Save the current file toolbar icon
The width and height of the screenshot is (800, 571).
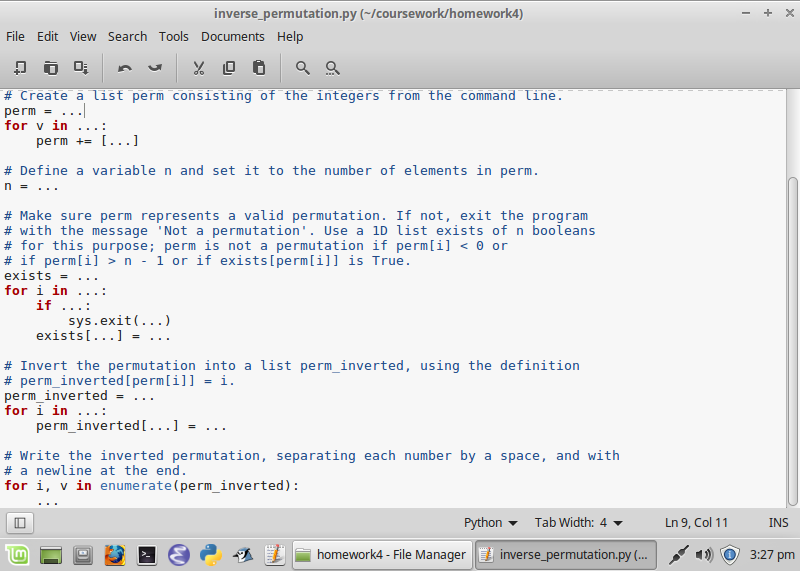click(81, 68)
